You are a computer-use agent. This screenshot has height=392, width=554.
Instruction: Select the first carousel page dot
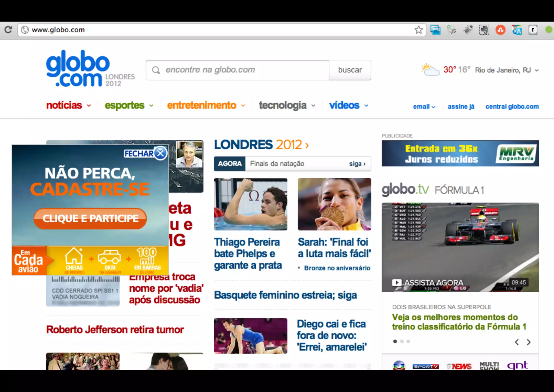coord(395,341)
